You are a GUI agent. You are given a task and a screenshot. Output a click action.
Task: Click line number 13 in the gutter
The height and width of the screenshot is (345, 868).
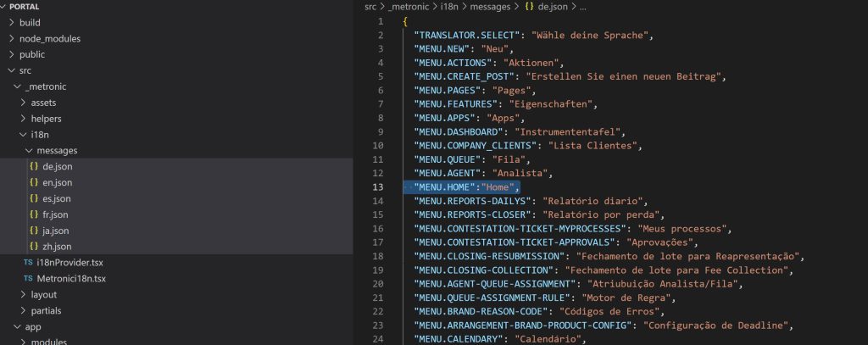(x=378, y=187)
